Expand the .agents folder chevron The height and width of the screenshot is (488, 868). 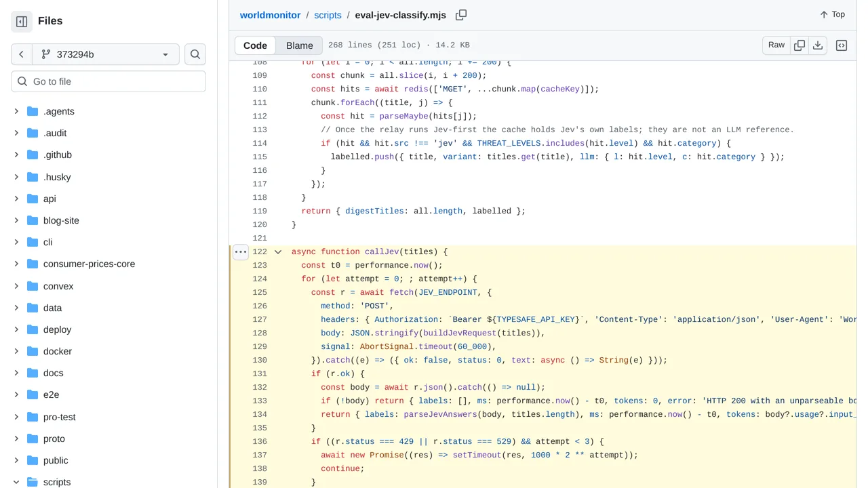pos(16,111)
